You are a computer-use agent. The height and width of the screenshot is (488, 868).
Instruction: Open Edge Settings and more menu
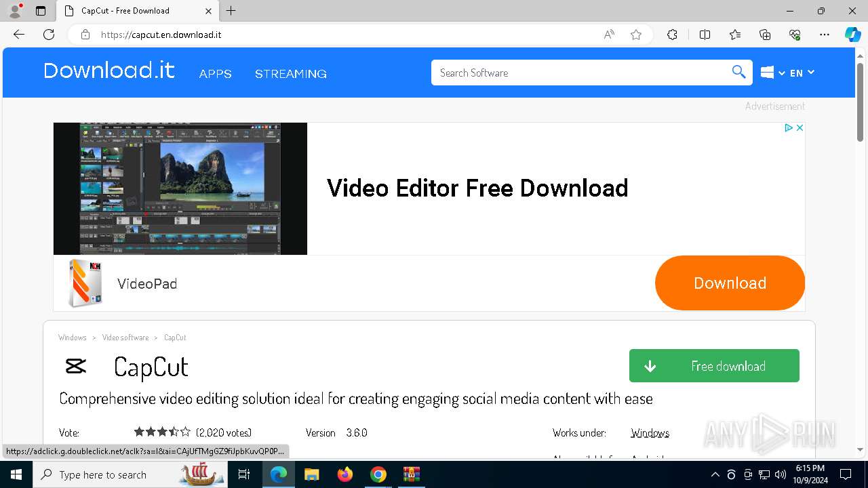coord(825,35)
